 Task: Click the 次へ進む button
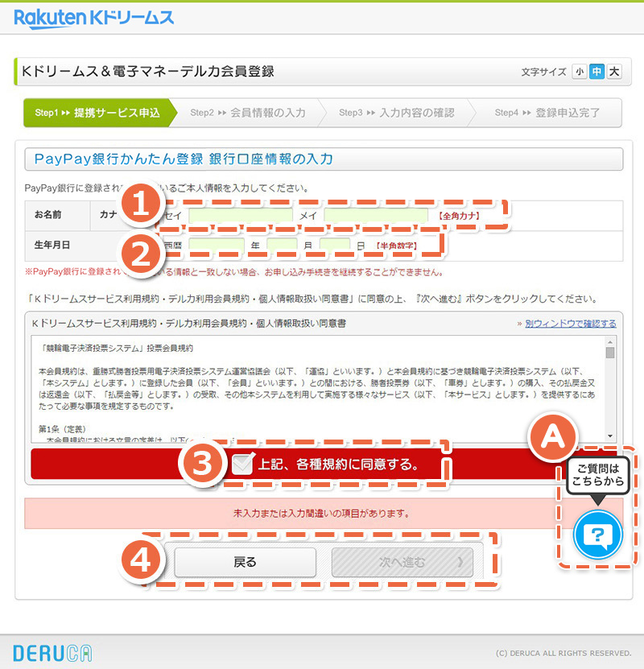402,562
